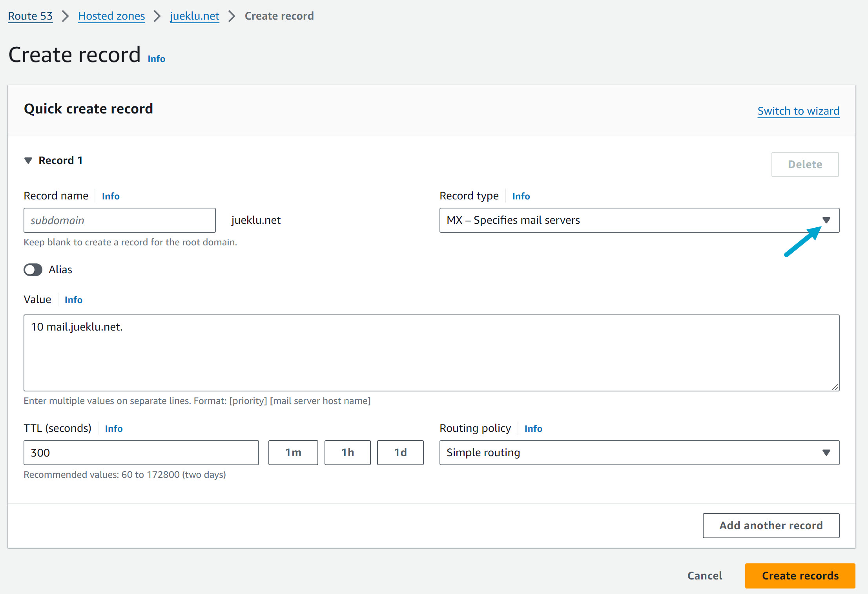Image resolution: width=868 pixels, height=594 pixels.
Task: Toggle the Alias switch
Action: click(33, 270)
